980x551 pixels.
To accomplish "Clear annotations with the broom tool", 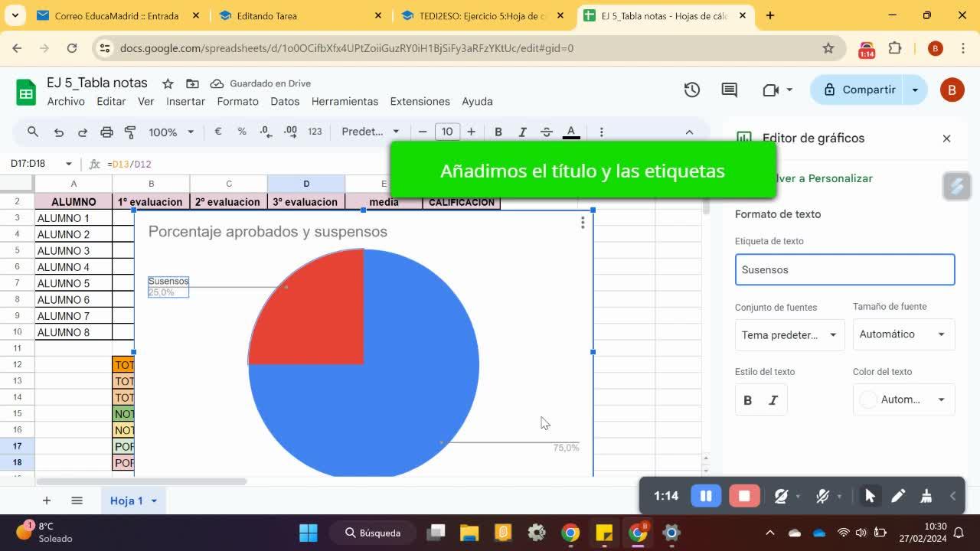I will coord(926,496).
